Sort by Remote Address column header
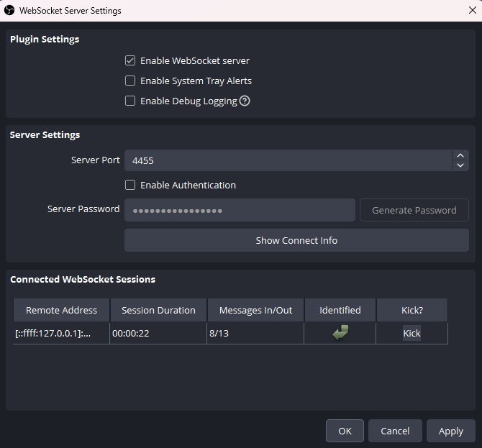Image resolution: width=482 pixels, height=448 pixels. coord(61,310)
